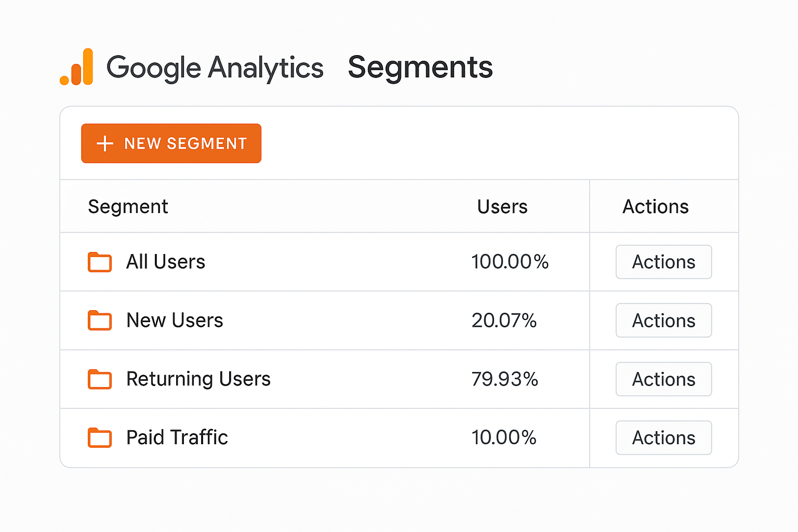Click the folder icon beside All Users
Image resolution: width=798 pixels, height=532 pixels.
(x=100, y=262)
